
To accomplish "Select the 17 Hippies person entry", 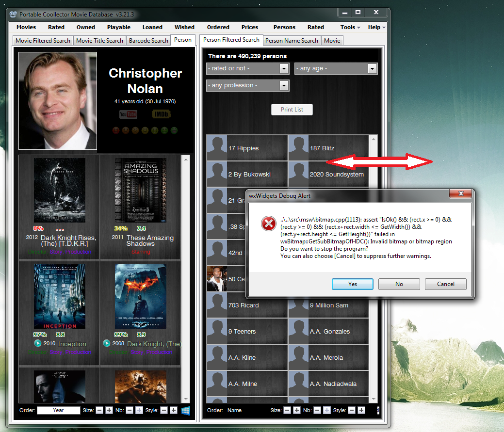I will click(247, 148).
